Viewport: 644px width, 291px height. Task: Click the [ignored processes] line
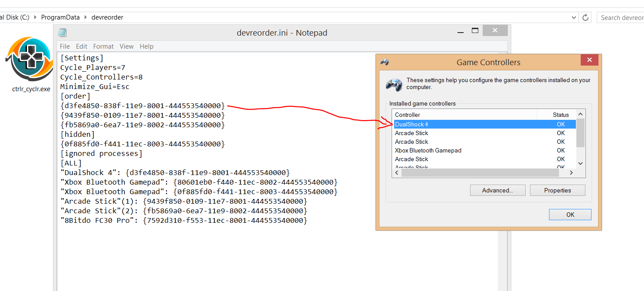[101, 153]
